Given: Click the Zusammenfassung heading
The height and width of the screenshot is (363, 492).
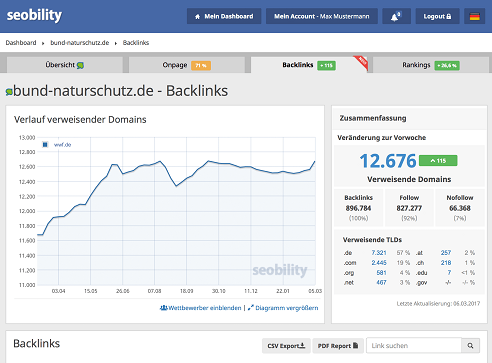Looking at the screenshot, I should click(x=373, y=118).
